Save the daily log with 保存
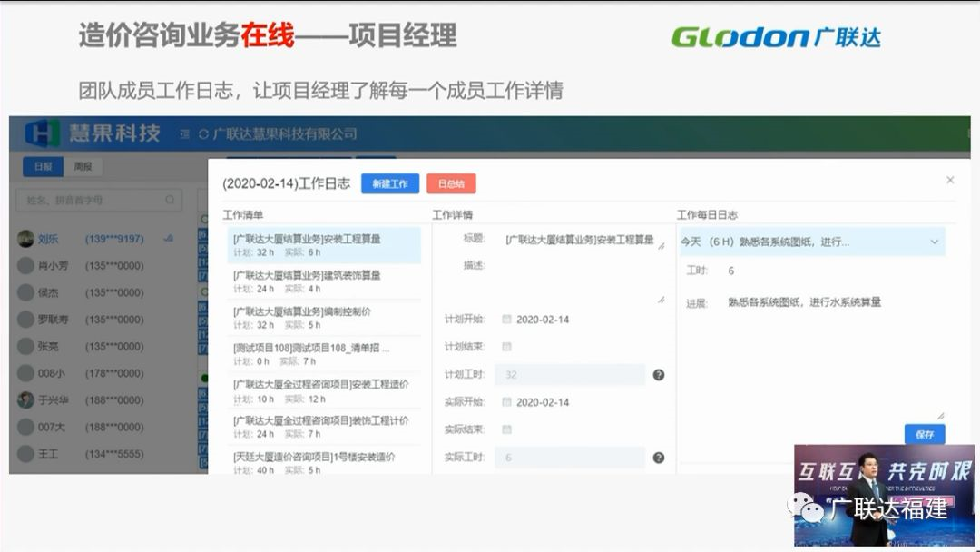Screen dimensions: 980x552 click(925, 435)
